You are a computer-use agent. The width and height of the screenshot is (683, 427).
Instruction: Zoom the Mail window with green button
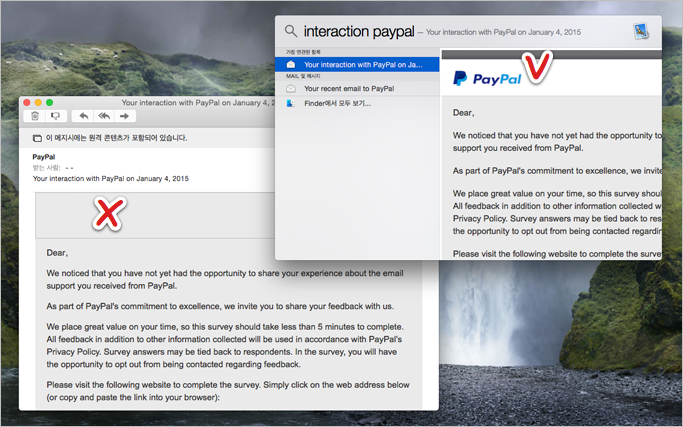click(x=49, y=102)
